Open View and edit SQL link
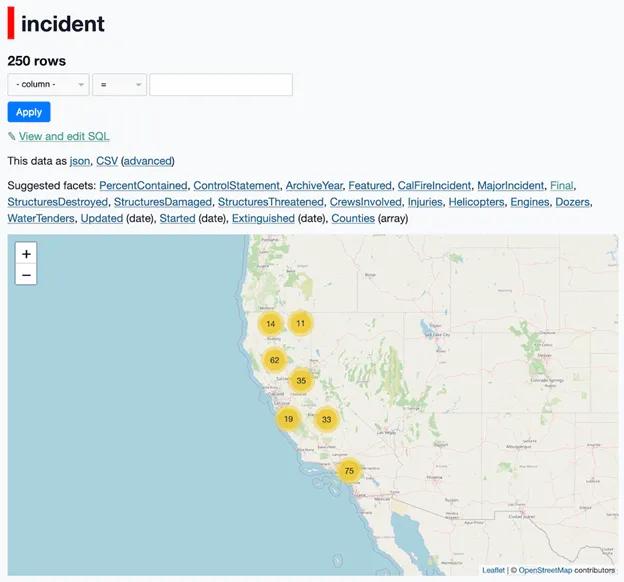Viewport: 624px width, 582px height. click(x=64, y=136)
